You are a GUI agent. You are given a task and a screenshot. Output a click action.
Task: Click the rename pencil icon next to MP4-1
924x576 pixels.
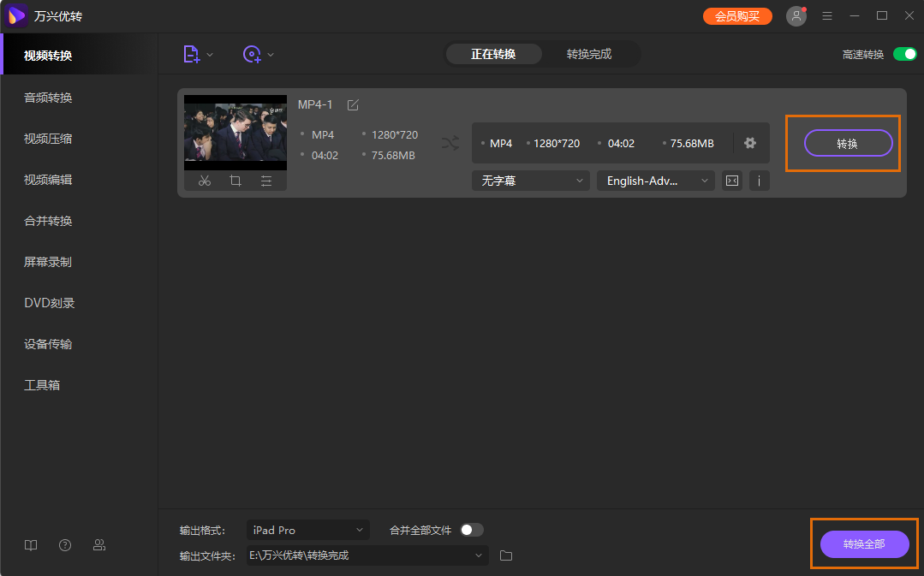click(353, 104)
